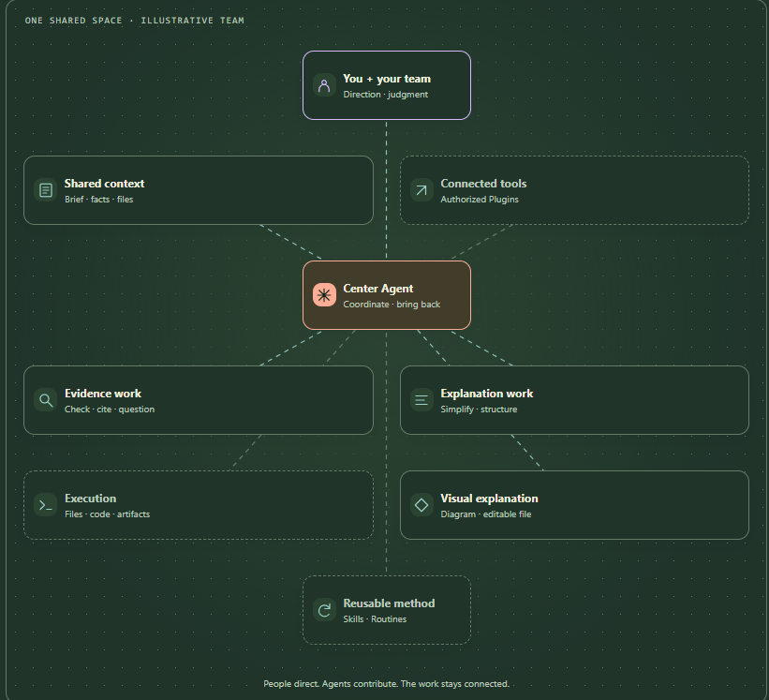Screen dimensions: 769x700
Task: Click the arrow icon beside Connected tools
Action: coord(421,190)
